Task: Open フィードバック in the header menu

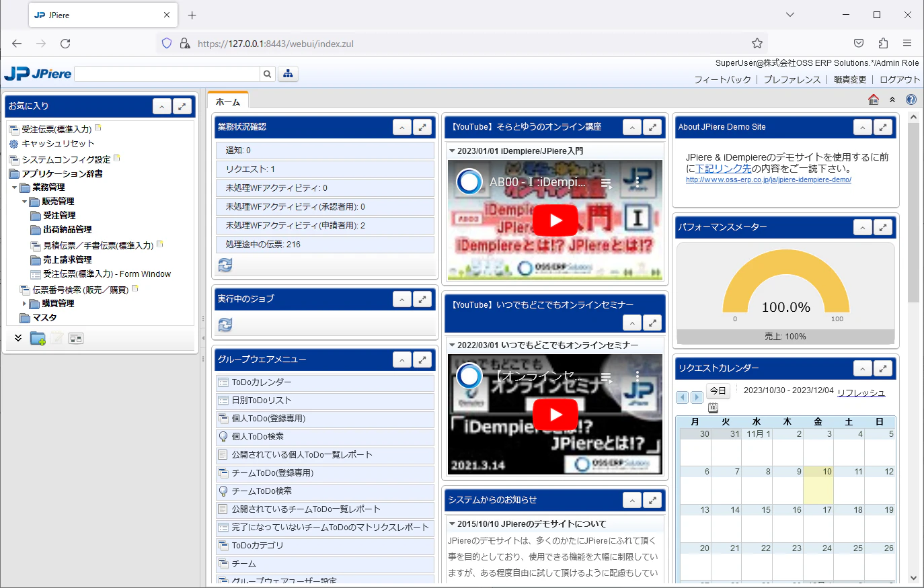Action: click(722, 79)
